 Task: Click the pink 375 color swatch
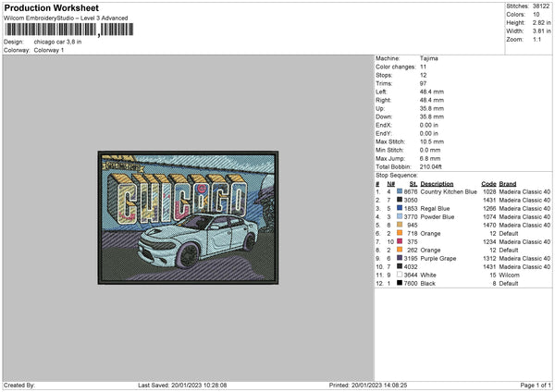(400, 241)
